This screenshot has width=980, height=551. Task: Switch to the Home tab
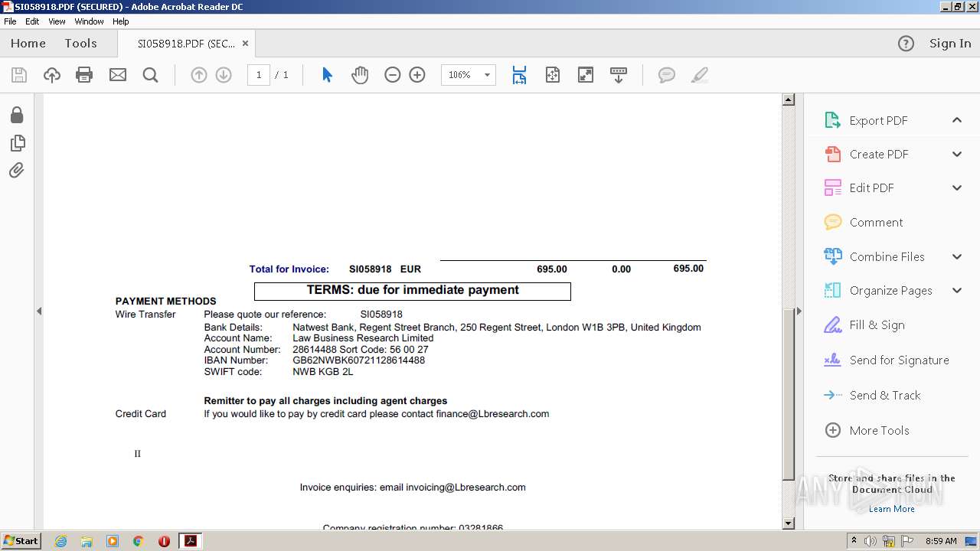point(28,44)
